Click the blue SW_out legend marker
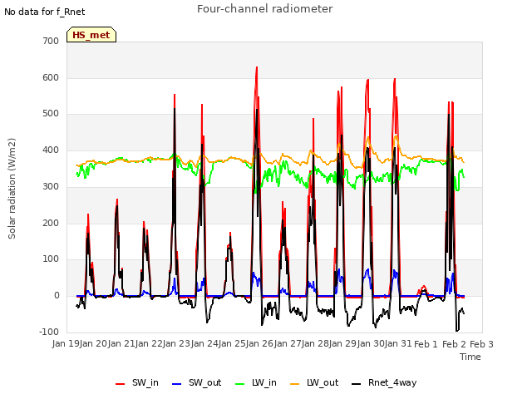The image size is (532, 399). (177, 384)
